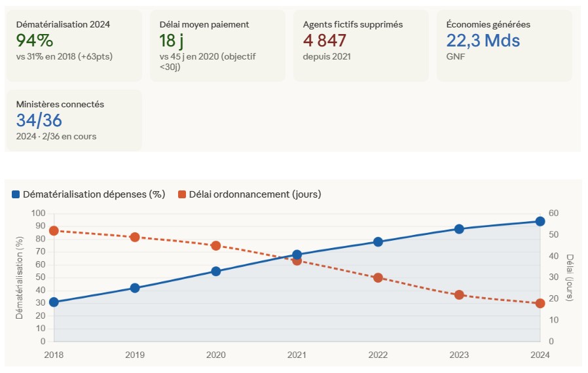The width and height of the screenshot is (588, 373).
Task: Select the blue 2024 dématérialisation data point
Action: point(540,221)
